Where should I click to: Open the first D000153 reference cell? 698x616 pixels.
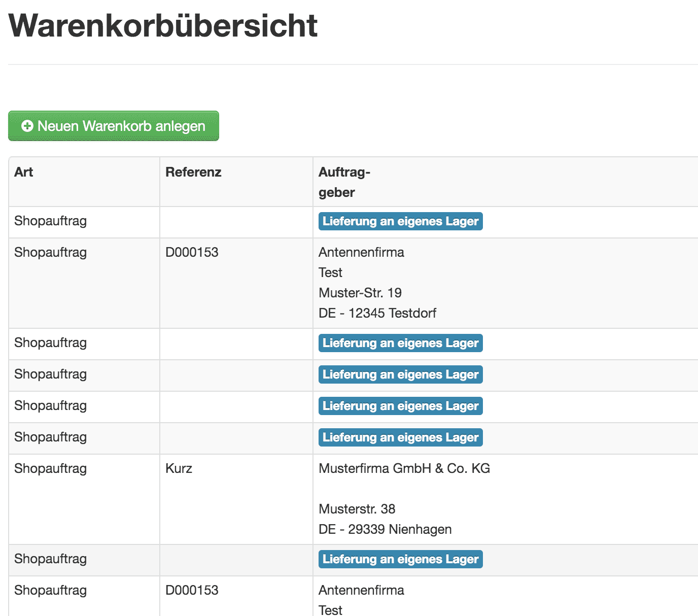pos(192,252)
